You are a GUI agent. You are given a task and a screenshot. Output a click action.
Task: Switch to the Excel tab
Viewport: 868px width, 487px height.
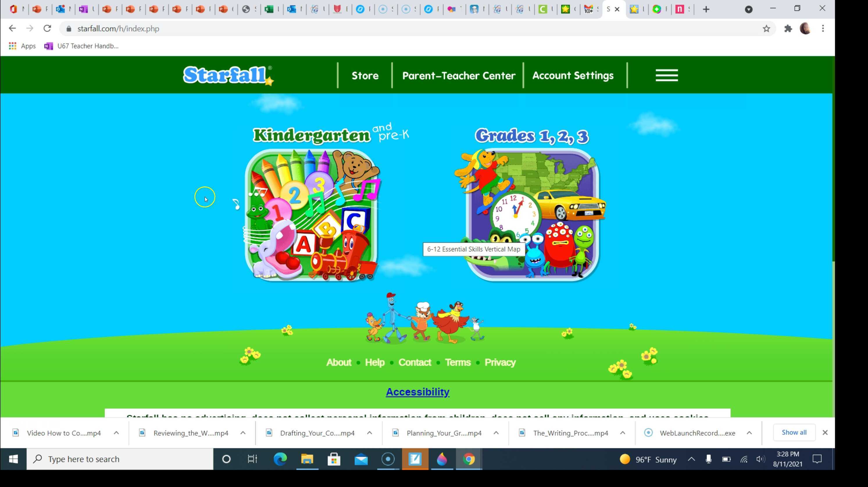(x=272, y=9)
